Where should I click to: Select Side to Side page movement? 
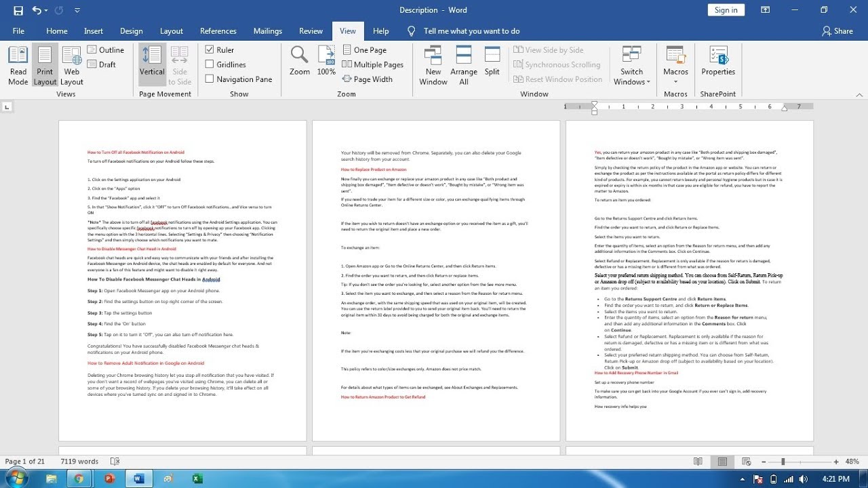click(180, 66)
